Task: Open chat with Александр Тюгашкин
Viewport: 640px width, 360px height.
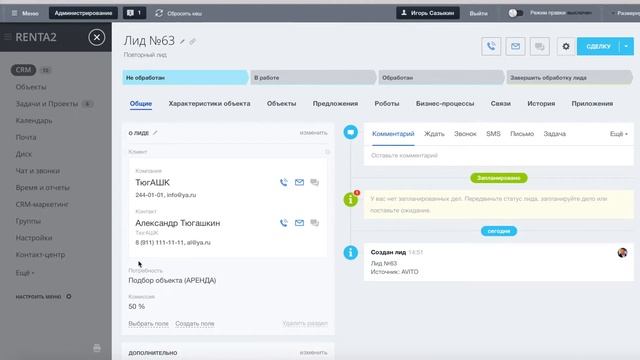Action: 314,223
